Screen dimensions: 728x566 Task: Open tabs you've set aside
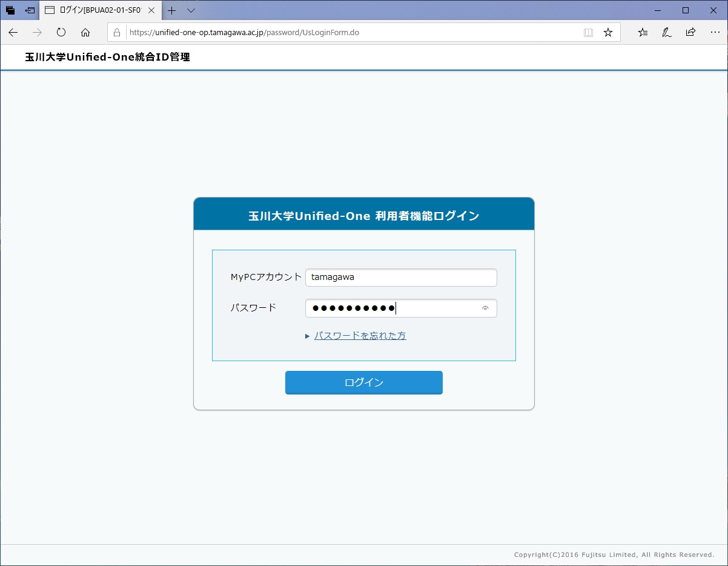(10, 10)
